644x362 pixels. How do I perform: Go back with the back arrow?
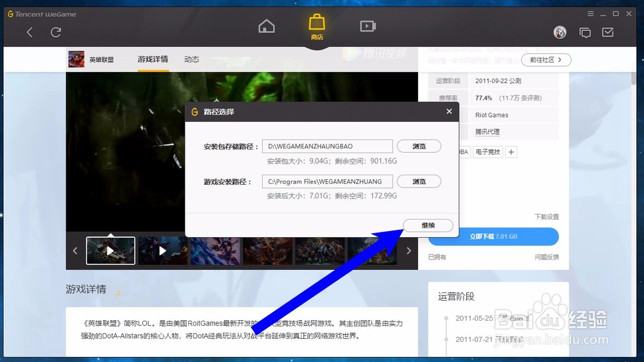coord(30,32)
